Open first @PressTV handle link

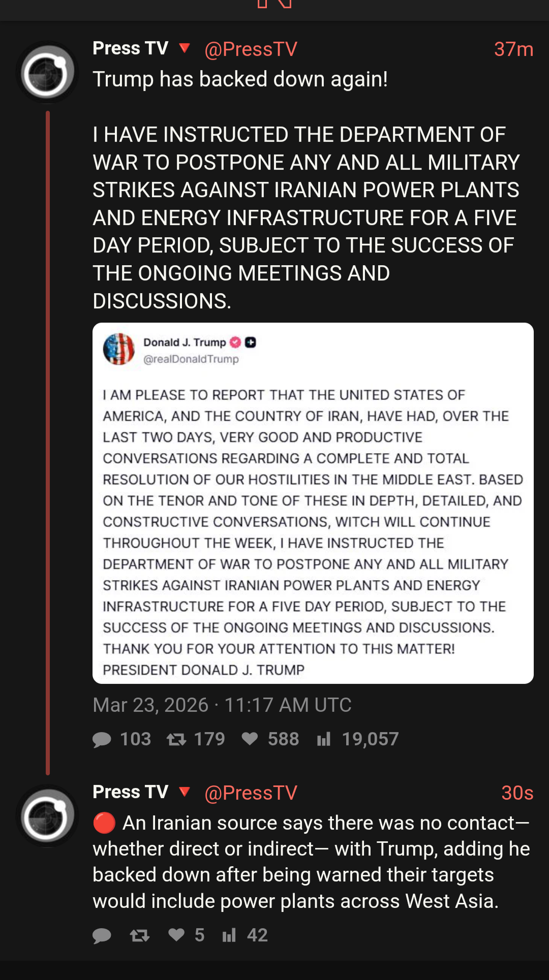(x=251, y=49)
